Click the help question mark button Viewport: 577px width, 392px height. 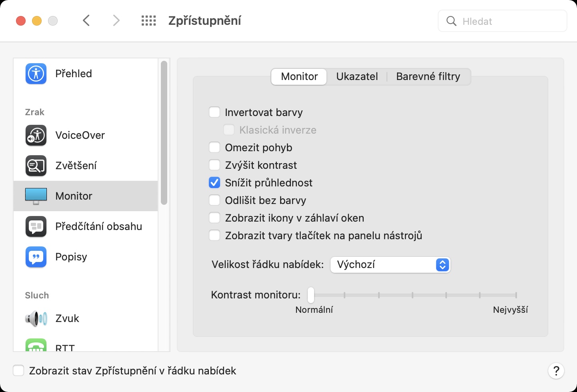(x=556, y=371)
